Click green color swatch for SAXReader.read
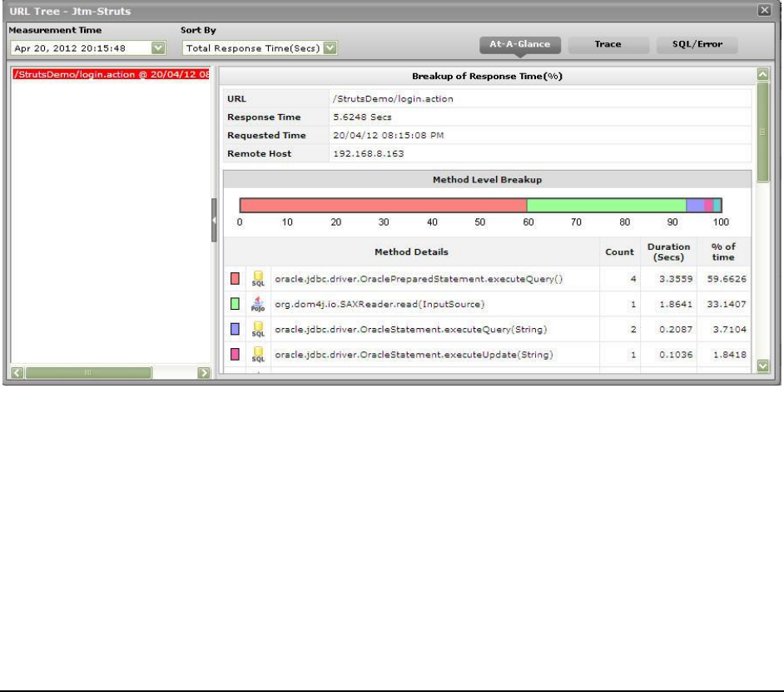 [235, 304]
